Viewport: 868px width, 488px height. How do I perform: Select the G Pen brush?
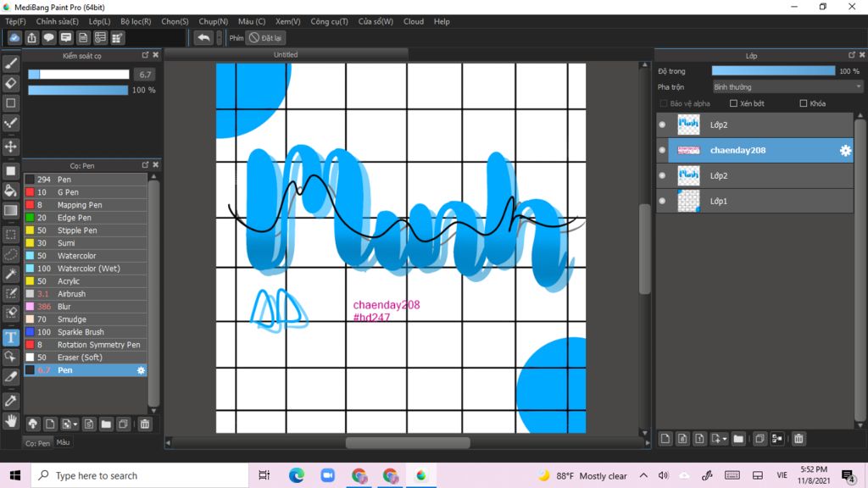(86, 192)
